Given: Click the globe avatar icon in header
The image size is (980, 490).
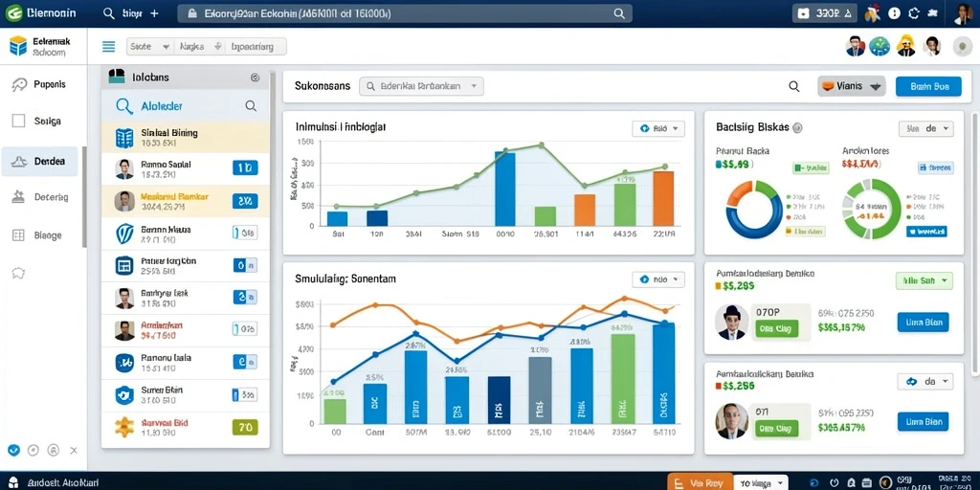Looking at the screenshot, I should pyautogui.click(x=880, y=46).
